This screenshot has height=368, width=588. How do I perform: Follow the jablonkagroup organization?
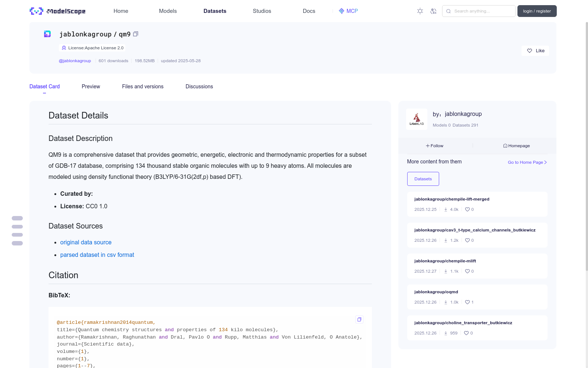435,146
